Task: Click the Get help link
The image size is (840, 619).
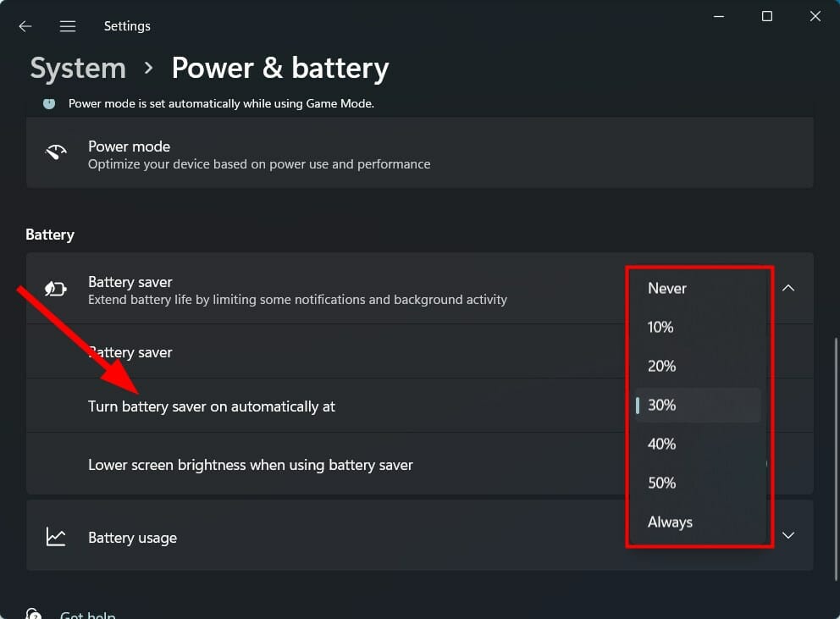Action: click(87, 614)
